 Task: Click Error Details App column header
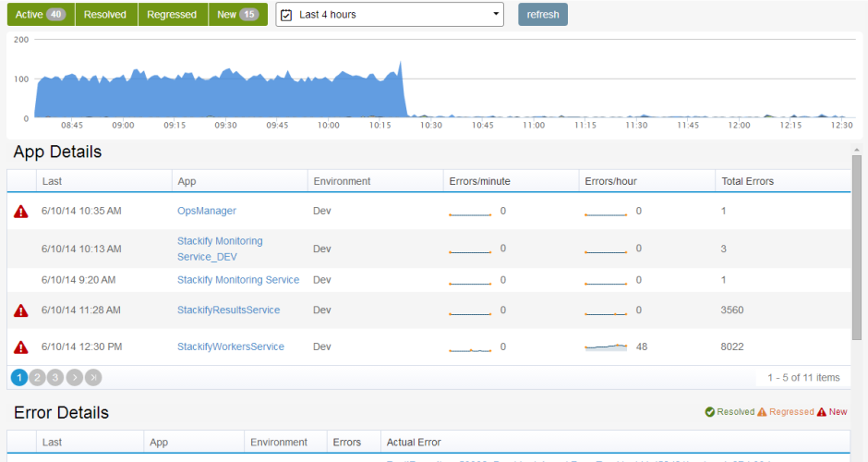pos(194,442)
